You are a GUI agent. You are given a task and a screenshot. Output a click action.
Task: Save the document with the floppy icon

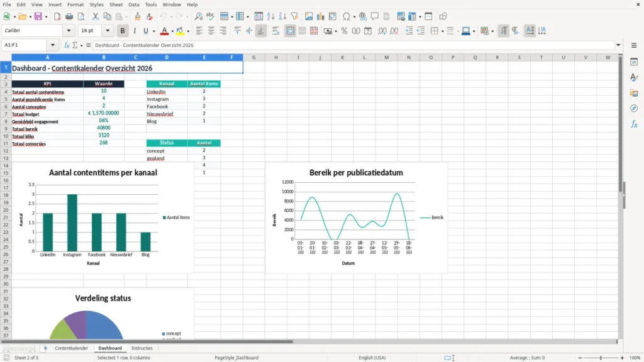point(38,16)
